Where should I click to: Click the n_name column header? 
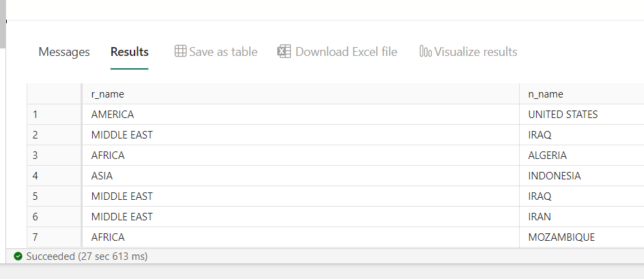[546, 94]
